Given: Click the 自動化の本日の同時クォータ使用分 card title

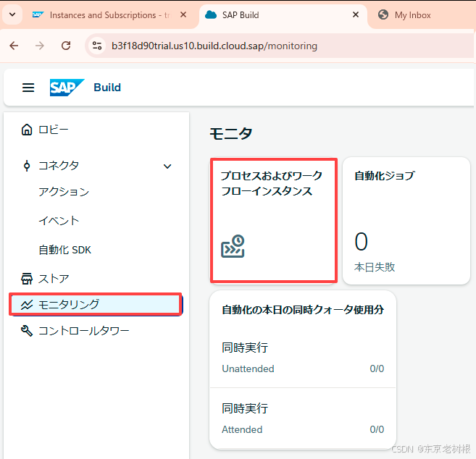Looking at the screenshot, I should coord(303,310).
